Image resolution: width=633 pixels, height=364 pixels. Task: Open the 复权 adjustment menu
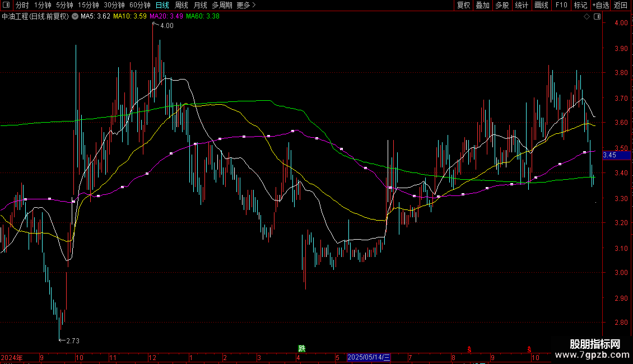(x=463, y=5)
